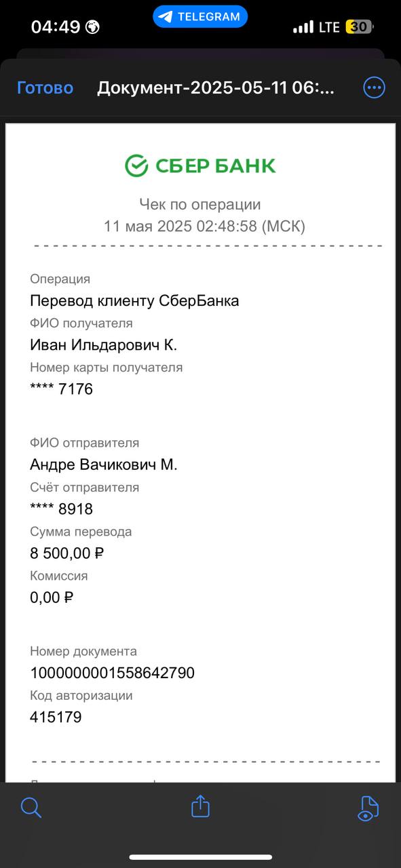The width and height of the screenshot is (401, 868).
Task: Tap sender account number **** 8918
Action: [x=61, y=509]
